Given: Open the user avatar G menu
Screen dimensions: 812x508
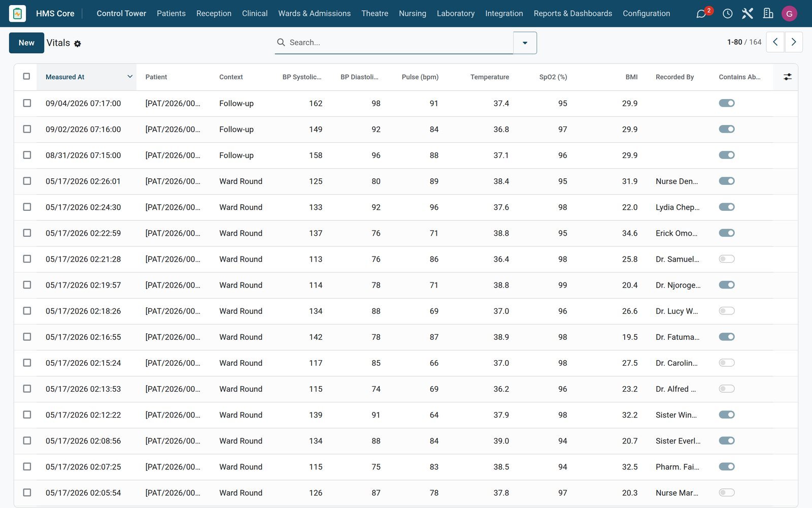Looking at the screenshot, I should [789, 14].
